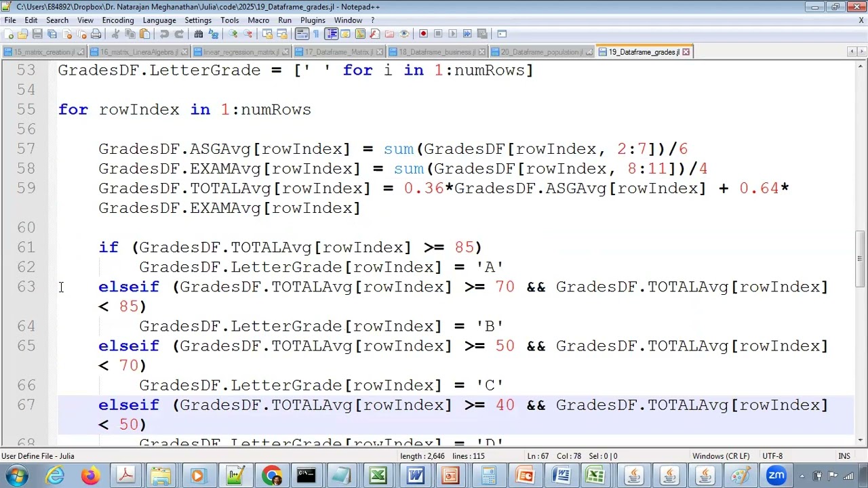
Task: Open the Run menu
Action: point(285,20)
